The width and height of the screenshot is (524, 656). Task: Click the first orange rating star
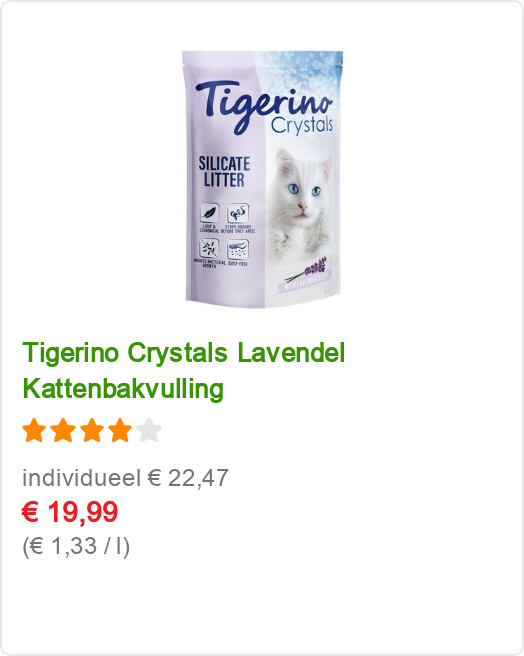point(34,430)
